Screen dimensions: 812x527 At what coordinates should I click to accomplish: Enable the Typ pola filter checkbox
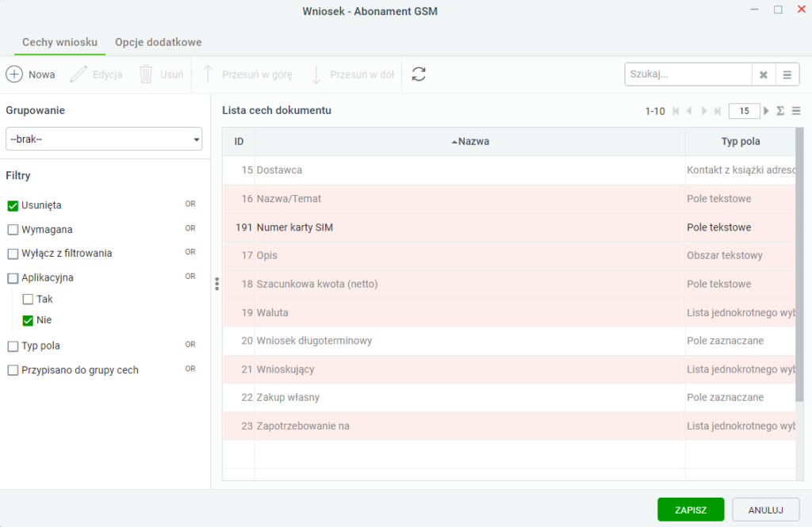tap(13, 346)
